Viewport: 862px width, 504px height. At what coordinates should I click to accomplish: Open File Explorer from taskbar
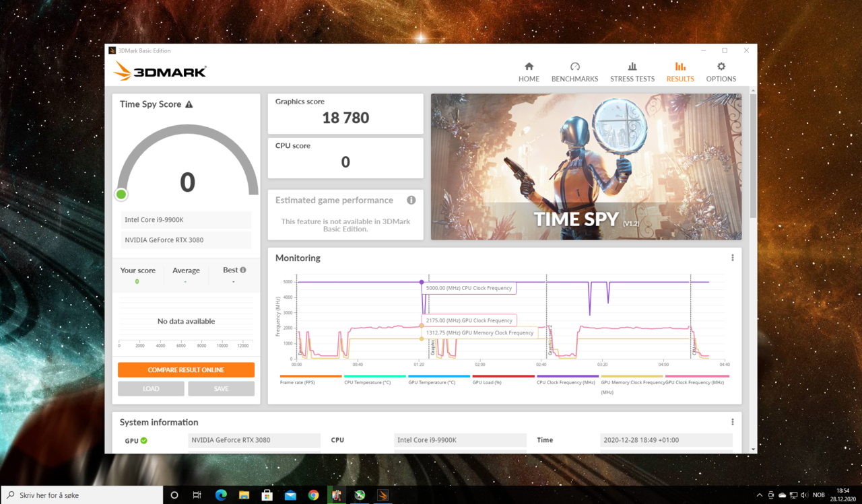(244, 495)
